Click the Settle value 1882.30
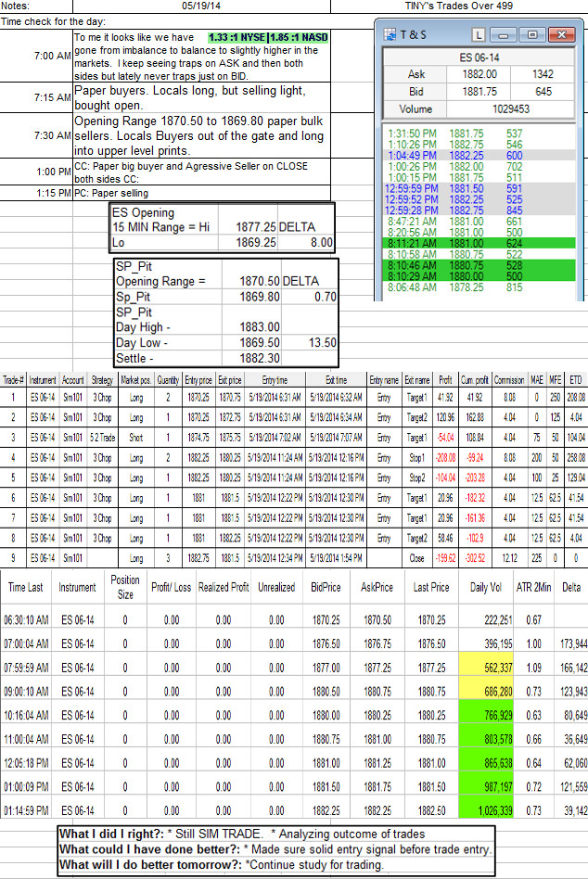Screen dimensions: 588x879 click(x=260, y=358)
